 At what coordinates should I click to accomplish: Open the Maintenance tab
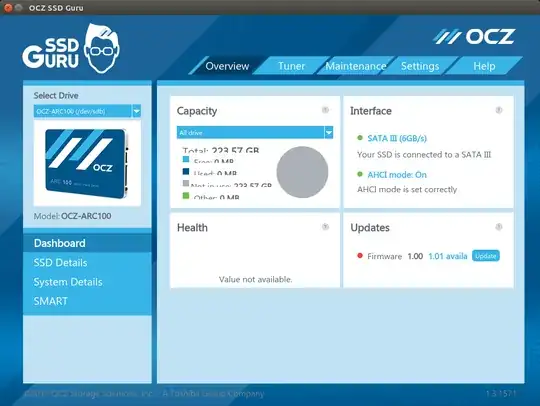[355, 66]
